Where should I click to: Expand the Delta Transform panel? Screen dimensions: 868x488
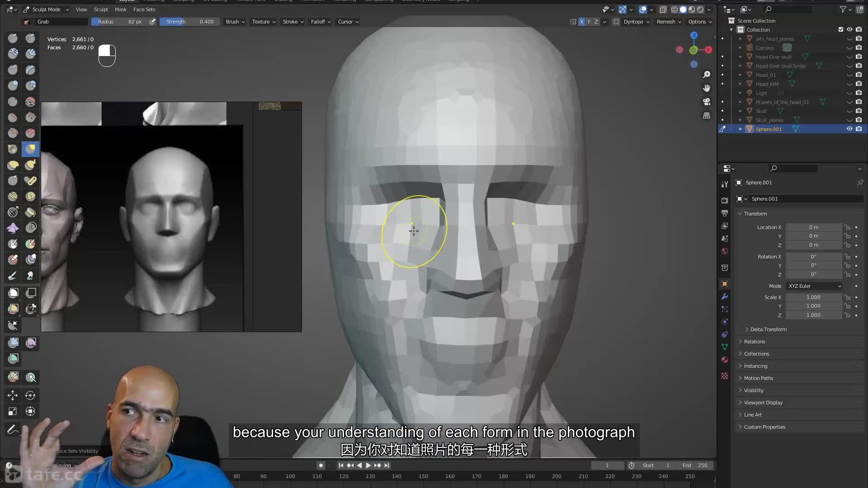[x=768, y=329]
